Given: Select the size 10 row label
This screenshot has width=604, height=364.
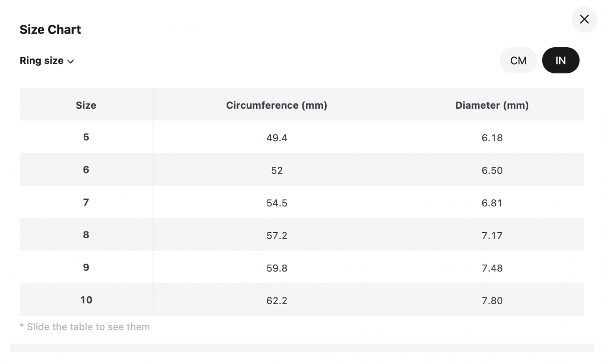Looking at the screenshot, I should click(86, 300).
